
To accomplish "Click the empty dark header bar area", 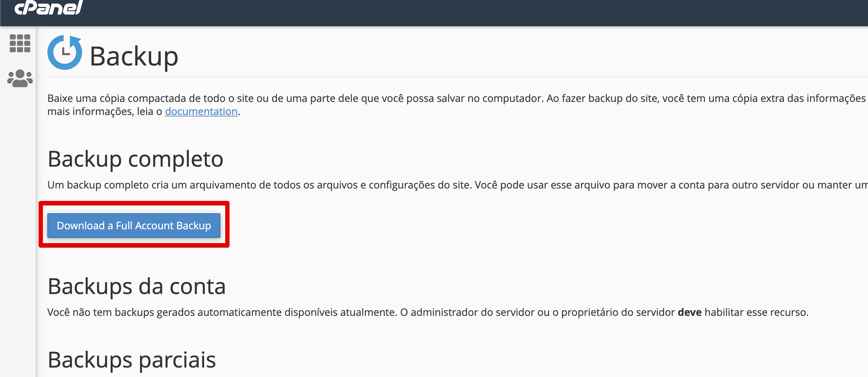I will [x=473, y=13].
